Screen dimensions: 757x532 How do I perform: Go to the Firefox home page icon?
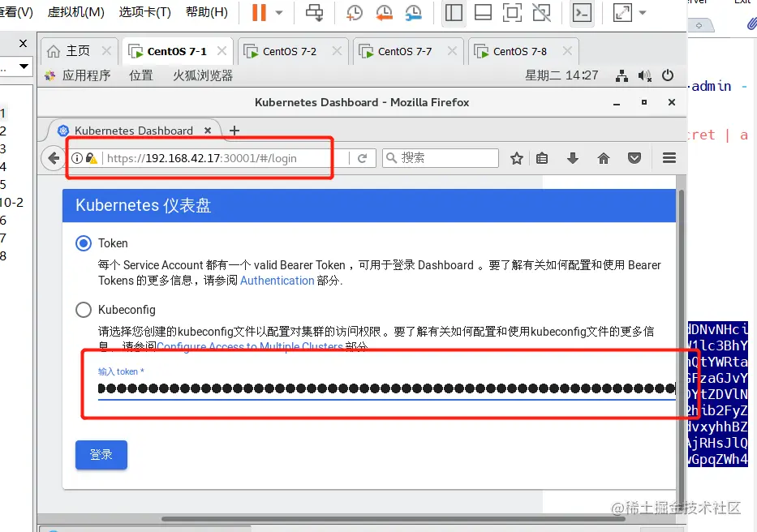tap(604, 158)
